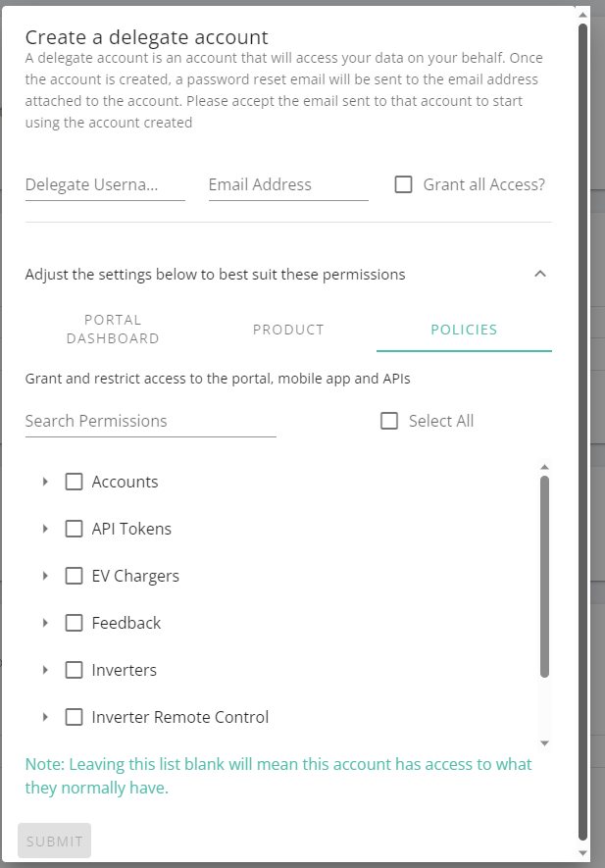Collapse the permissions settings chevron
The width and height of the screenshot is (605, 868).
pyautogui.click(x=540, y=274)
